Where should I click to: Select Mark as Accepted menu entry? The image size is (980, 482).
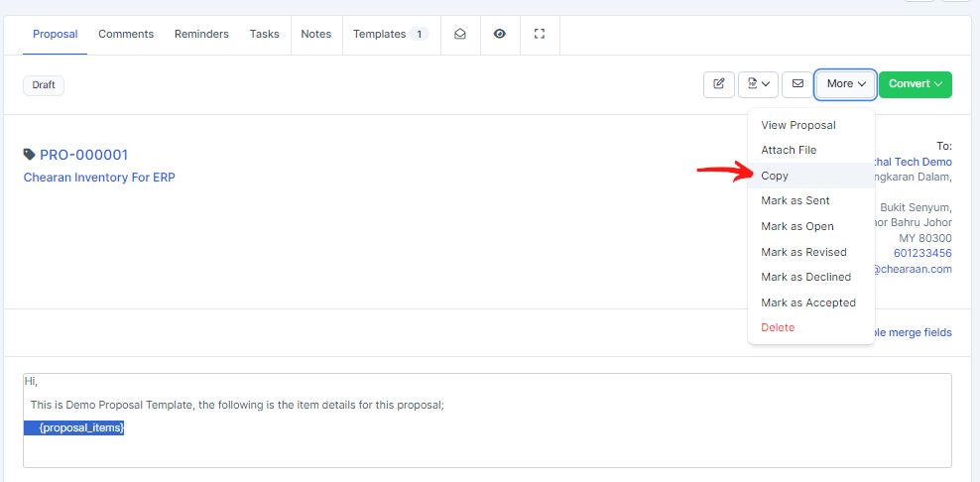pos(807,302)
